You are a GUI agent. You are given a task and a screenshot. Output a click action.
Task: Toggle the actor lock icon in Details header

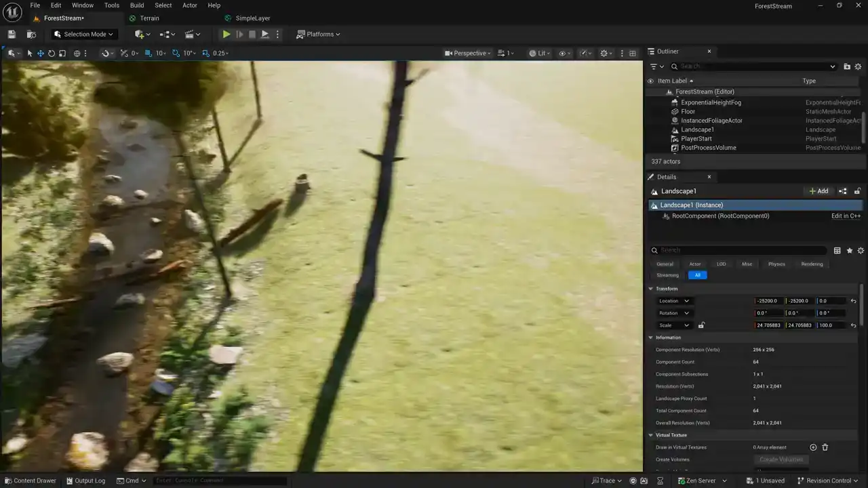click(x=857, y=191)
